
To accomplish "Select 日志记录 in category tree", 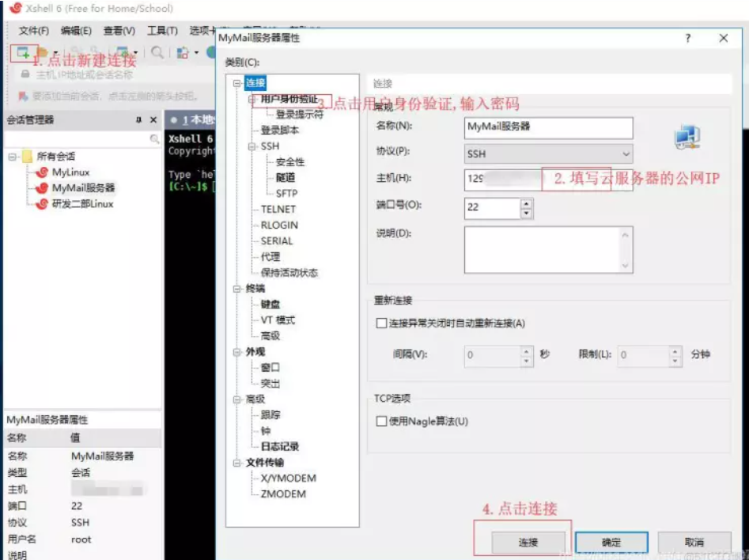I will pos(280,447).
